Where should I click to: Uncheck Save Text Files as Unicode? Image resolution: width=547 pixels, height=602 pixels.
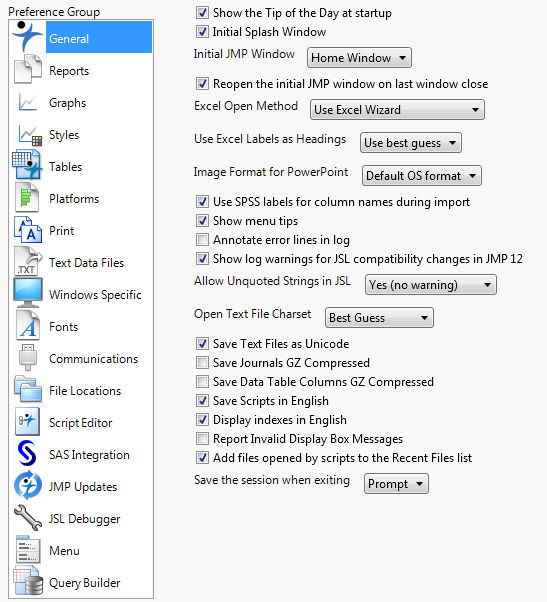[202, 344]
